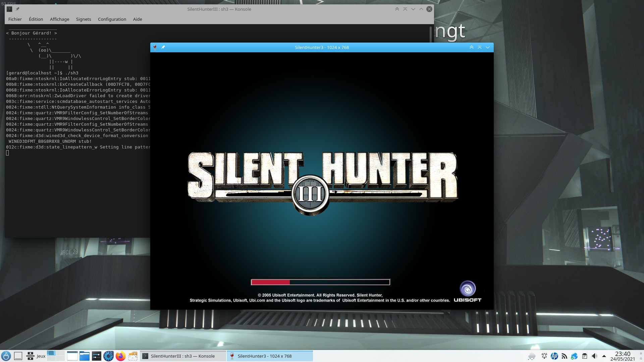Toggle keep-above double arrow on SilentHunter3 window
The width and height of the screenshot is (644, 362).
coord(472,47)
